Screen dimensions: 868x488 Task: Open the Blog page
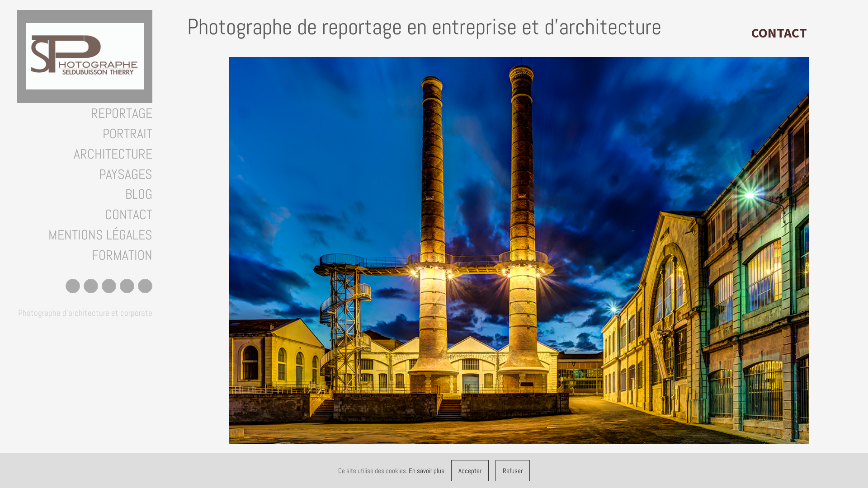click(x=138, y=194)
